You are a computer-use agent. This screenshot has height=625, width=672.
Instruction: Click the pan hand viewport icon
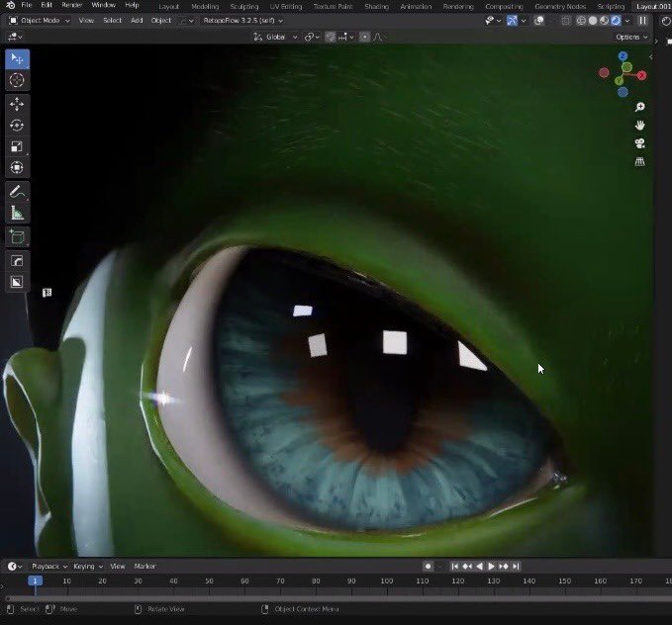coord(640,125)
